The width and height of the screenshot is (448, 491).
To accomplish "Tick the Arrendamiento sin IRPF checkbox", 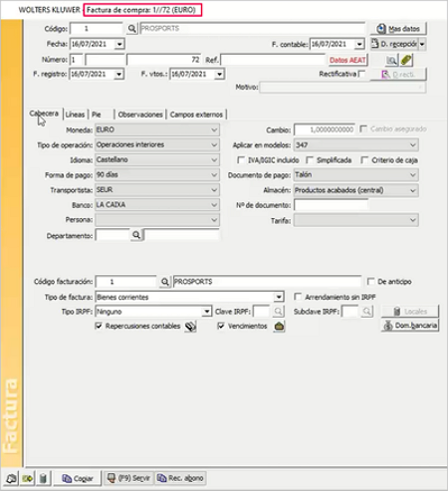I will [298, 297].
